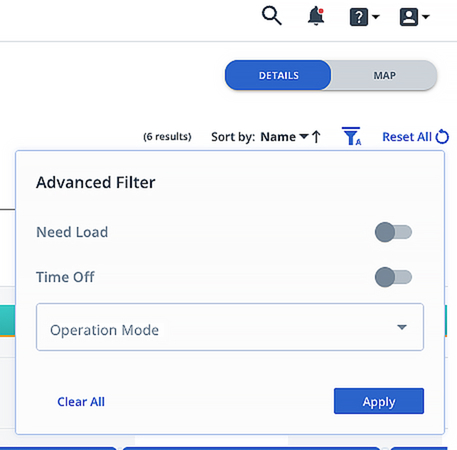Open search with the magnifying glass icon

(272, 16)
